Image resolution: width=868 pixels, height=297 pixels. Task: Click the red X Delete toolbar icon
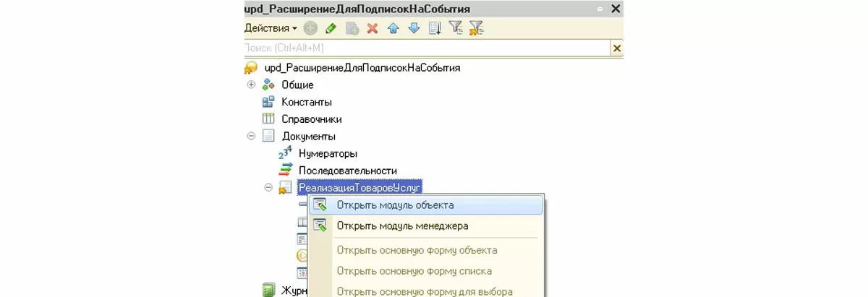pyautogui.click(x=373, y=28)
